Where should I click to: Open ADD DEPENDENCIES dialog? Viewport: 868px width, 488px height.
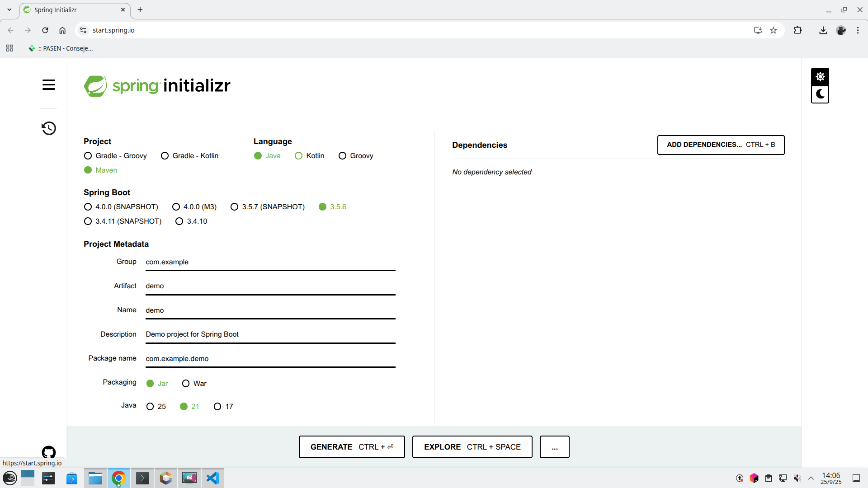click(721, 145)
